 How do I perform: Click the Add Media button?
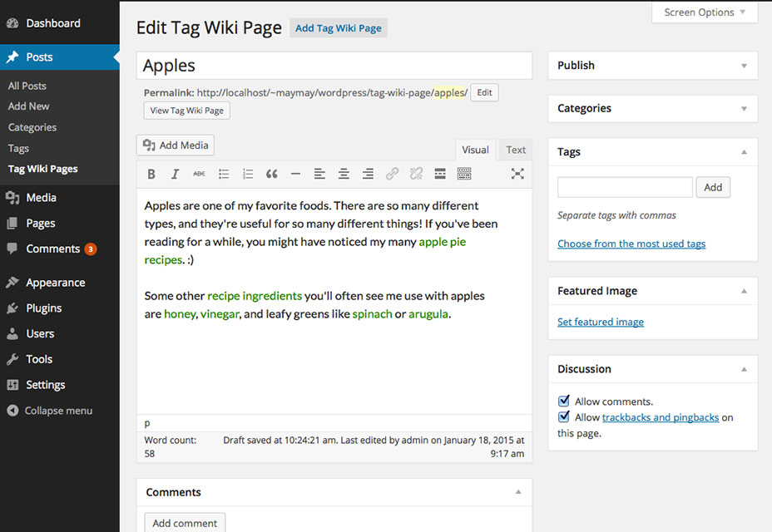[x=176, y=145]
